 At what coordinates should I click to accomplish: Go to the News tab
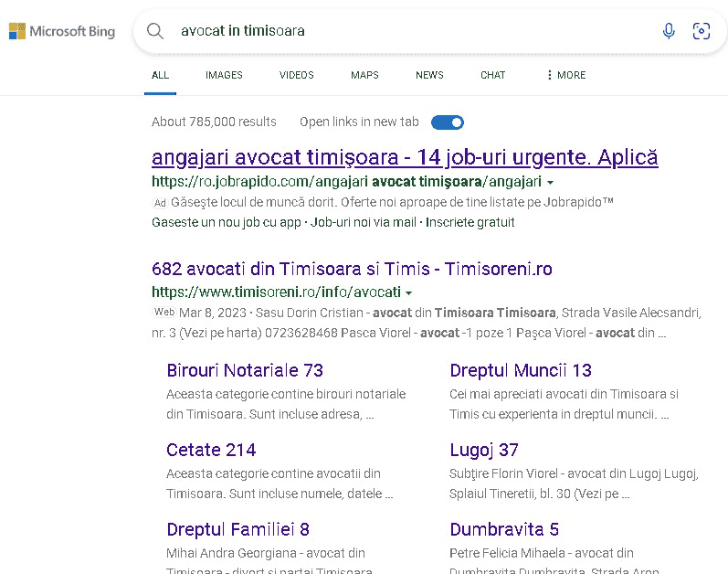click(429, 75)
